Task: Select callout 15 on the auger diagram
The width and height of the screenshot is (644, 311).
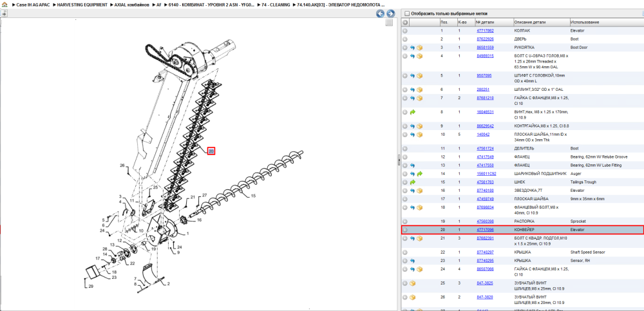Action: (253, 196)
